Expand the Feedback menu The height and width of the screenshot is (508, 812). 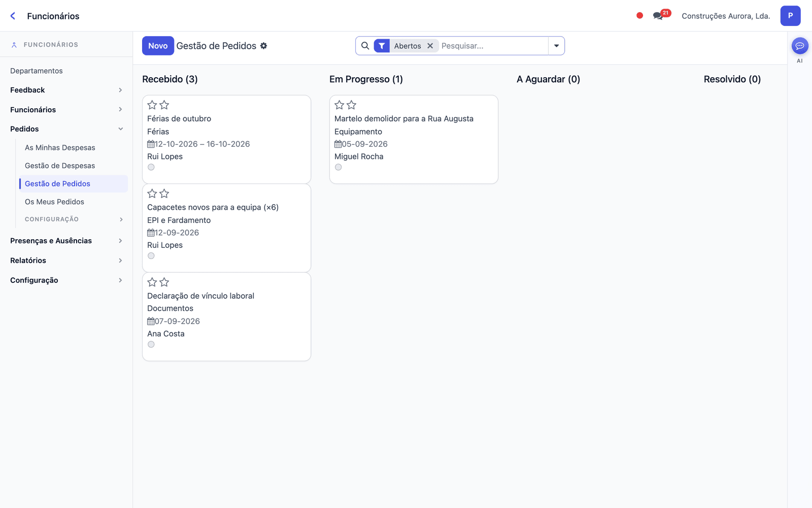[66, 90]
